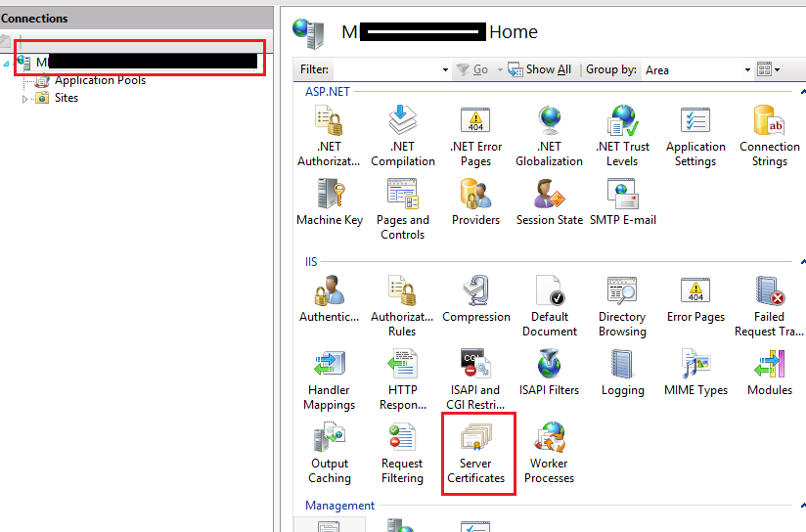Open ISAPI and CGI Restrictions
This screenshot has height=532, width=806.
[x=475, y=379]
